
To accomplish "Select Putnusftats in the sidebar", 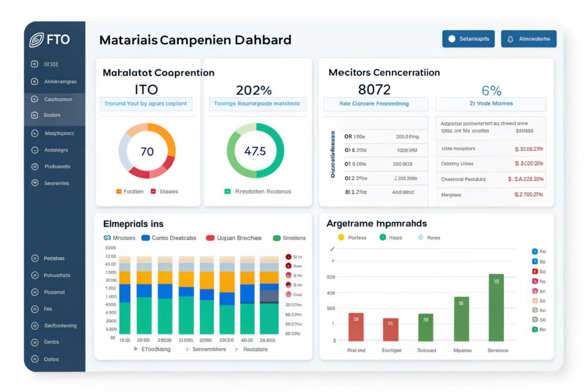I will pyautogui.click(x=57, y=275).
